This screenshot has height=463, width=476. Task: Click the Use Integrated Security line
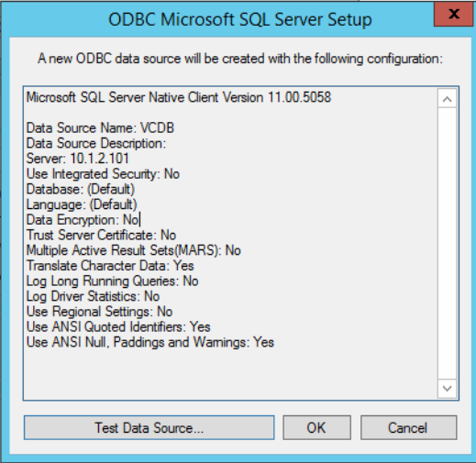click(x=103, y=174)
